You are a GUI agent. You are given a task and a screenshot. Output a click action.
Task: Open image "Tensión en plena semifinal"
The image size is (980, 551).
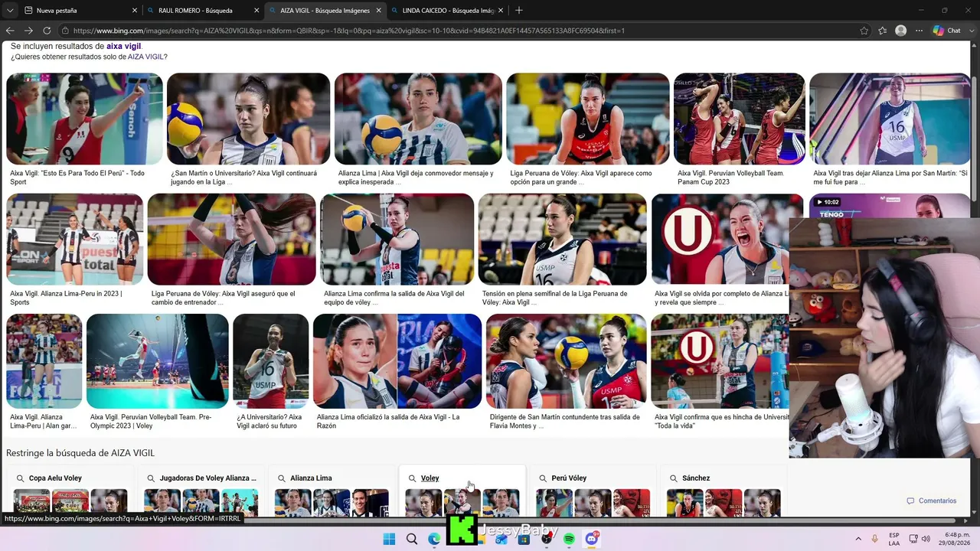tap(562, 239)
